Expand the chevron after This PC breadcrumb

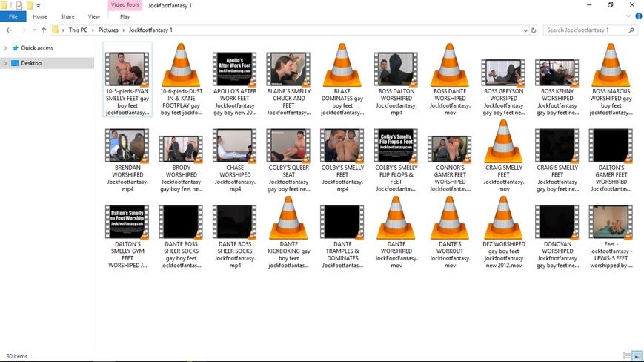93,30
